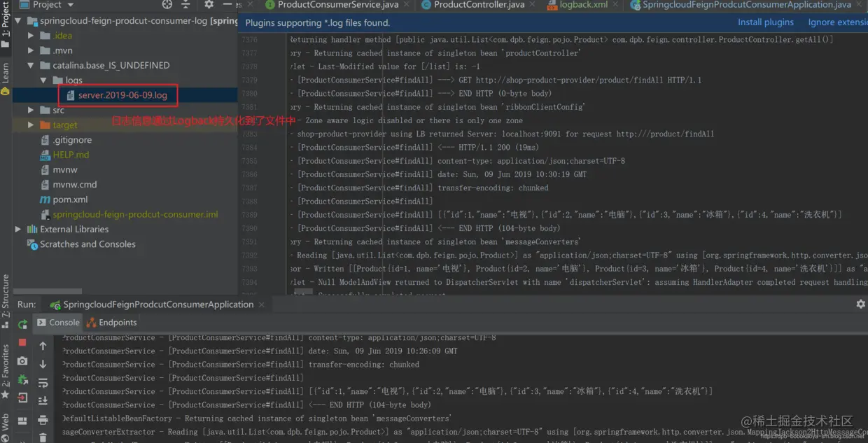Close the ProductController.java tab
Viewport: 868px width, 443px height.
[533, 5]
